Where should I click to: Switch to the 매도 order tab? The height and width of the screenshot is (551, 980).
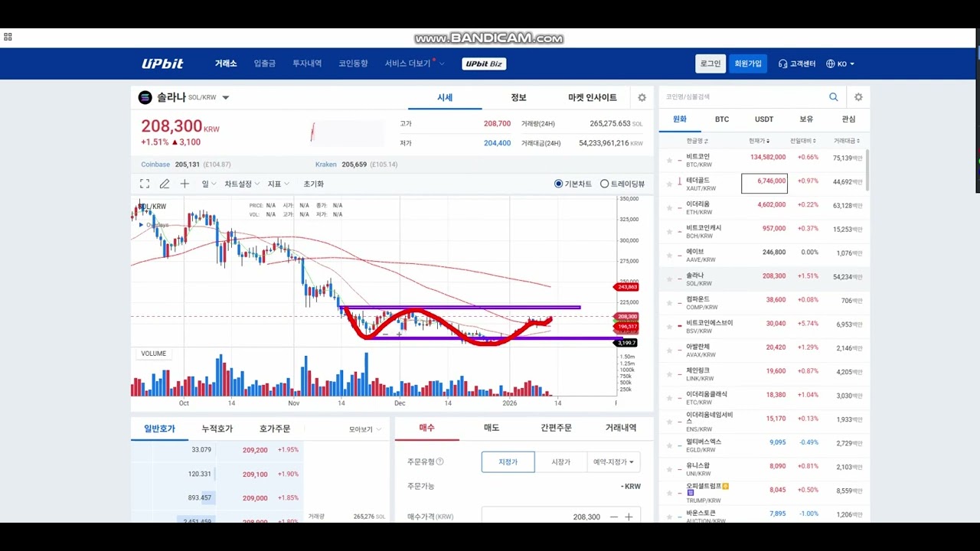pyautogui.click(x=492, y=428)
